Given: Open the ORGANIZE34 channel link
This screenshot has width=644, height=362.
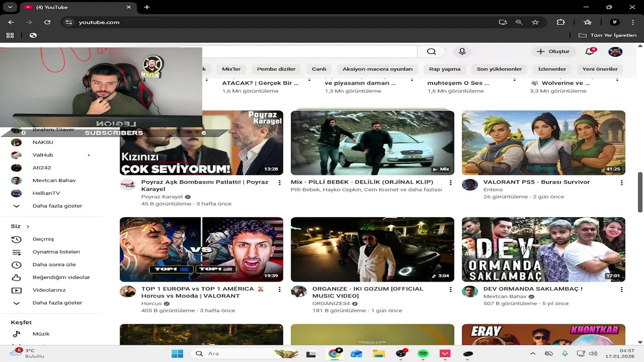Looking at the screenshot, I should (x=331, y=304).
